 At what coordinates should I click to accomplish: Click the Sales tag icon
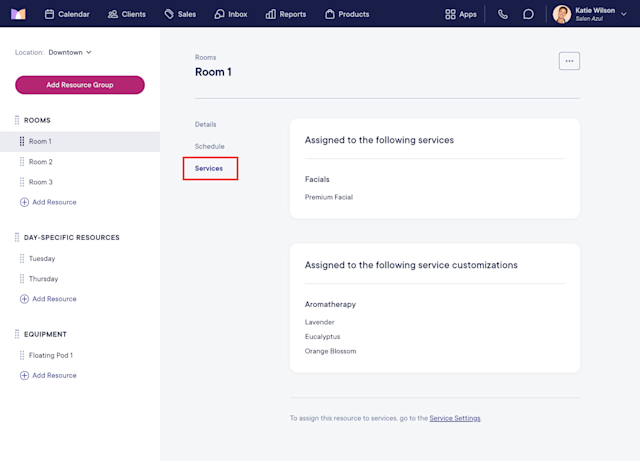click(169, 14)
